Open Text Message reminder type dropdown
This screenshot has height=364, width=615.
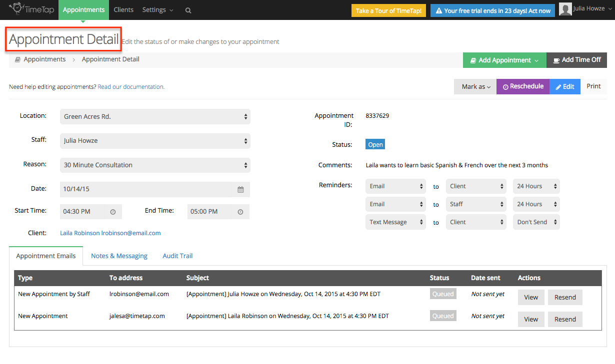(395, 222)
